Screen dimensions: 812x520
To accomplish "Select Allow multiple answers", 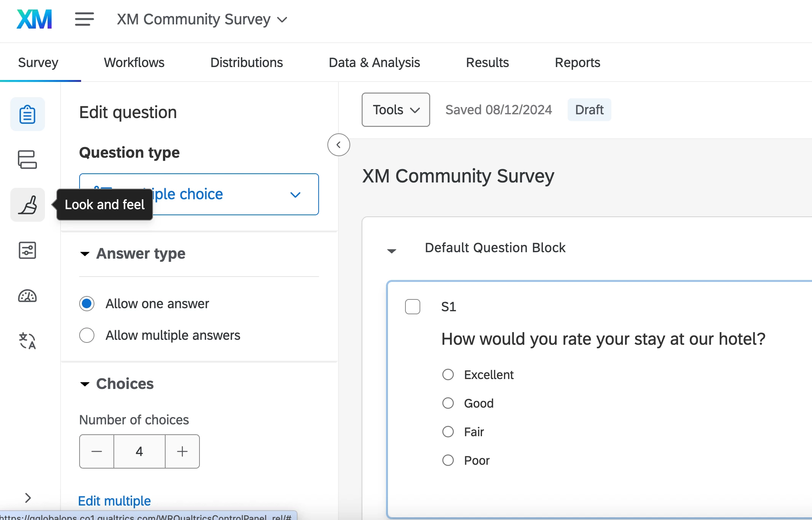I will 87,335.
